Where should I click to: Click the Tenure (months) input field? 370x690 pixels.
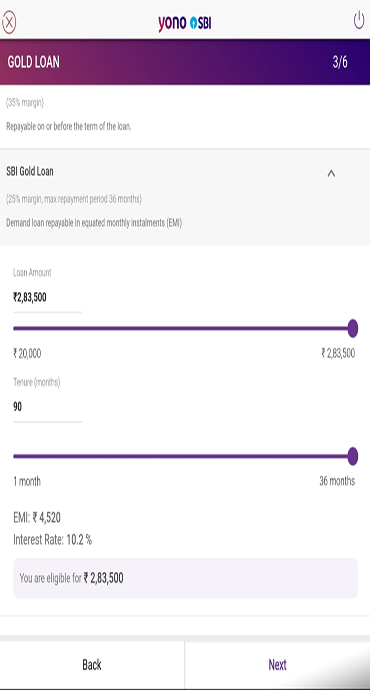click(48, 407)
